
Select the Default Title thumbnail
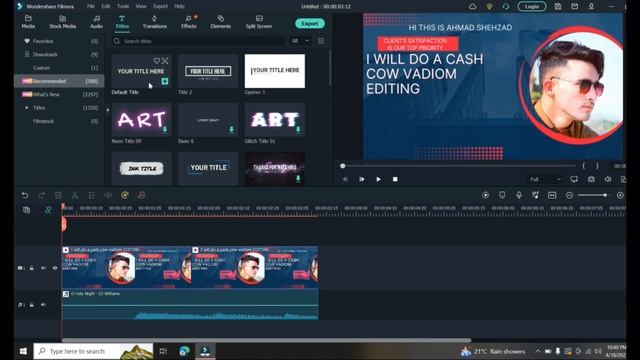[x=141, y=71]
